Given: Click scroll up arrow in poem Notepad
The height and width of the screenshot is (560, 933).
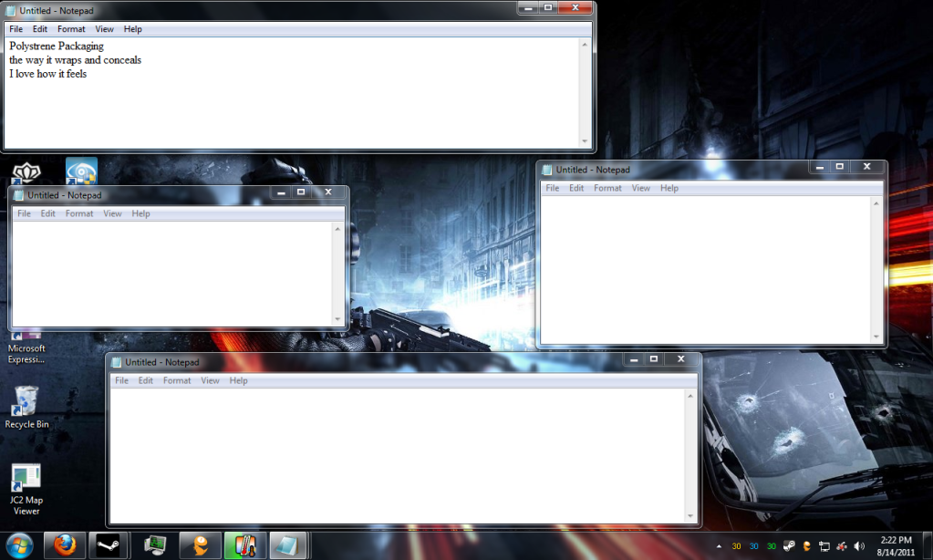Looking at the screenshot, I should coord(585,45).
